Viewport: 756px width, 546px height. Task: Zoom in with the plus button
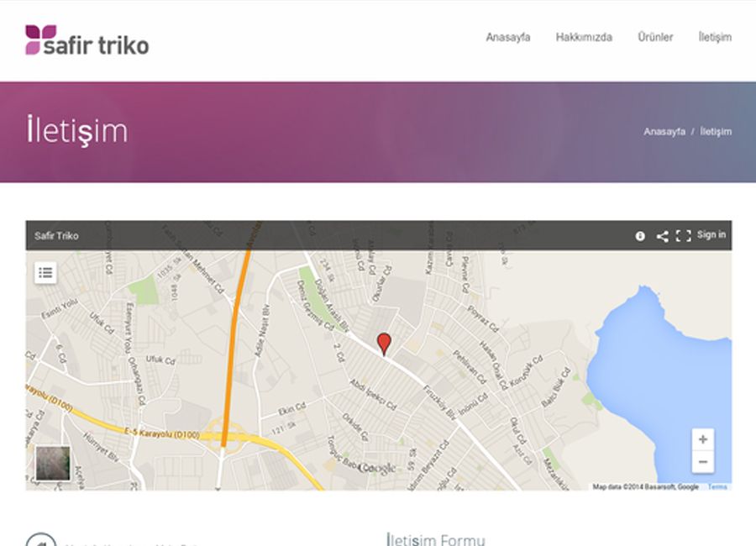point(703,439)
